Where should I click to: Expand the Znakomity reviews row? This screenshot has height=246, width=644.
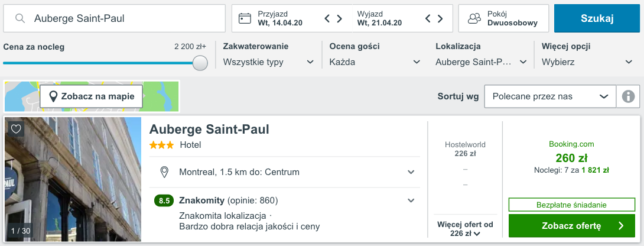pos(285,200)
